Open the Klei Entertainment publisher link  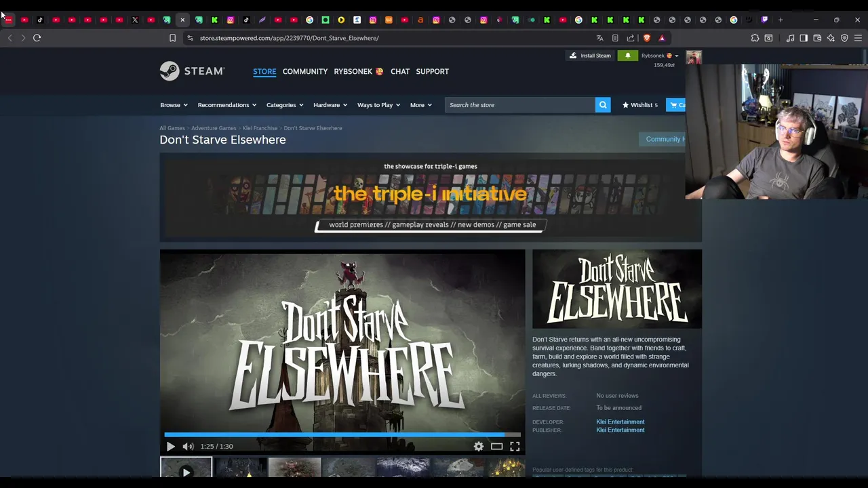click(620, 430)
